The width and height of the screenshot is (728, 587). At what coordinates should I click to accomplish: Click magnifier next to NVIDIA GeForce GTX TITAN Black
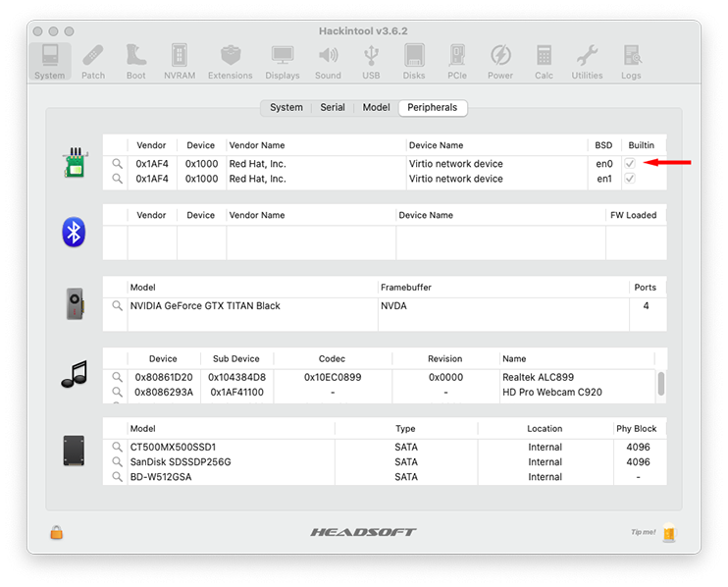click(x=118, y=305)
